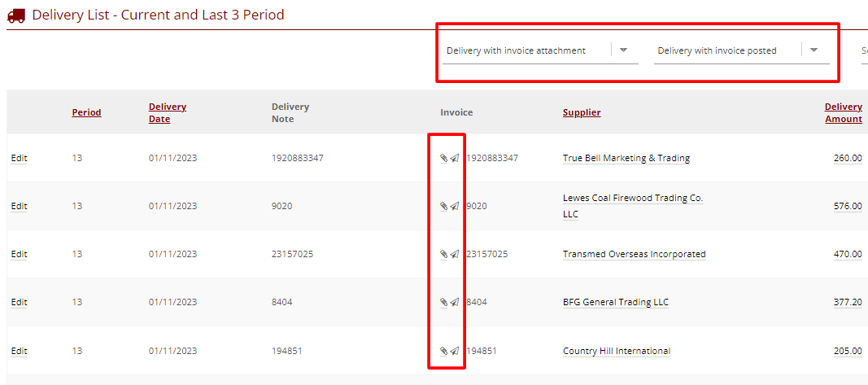Screen dimensions: 868x385
Task: Click attachment icon for invoice 194851
Action: pos(443,351)
